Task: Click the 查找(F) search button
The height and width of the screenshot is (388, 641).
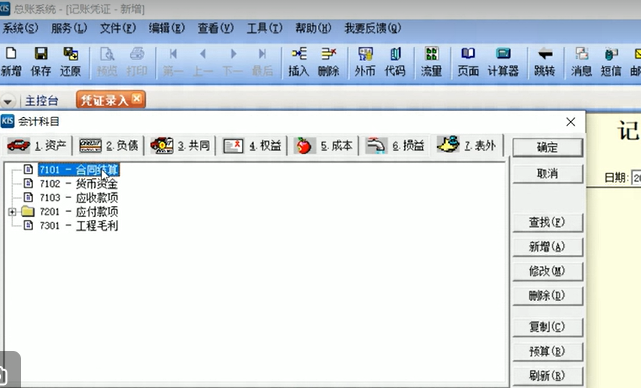Action: point(547,222)
